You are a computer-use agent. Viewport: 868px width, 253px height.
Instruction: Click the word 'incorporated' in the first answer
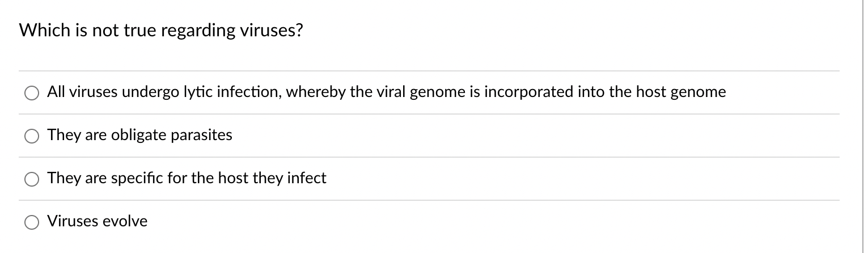(519, 92)
